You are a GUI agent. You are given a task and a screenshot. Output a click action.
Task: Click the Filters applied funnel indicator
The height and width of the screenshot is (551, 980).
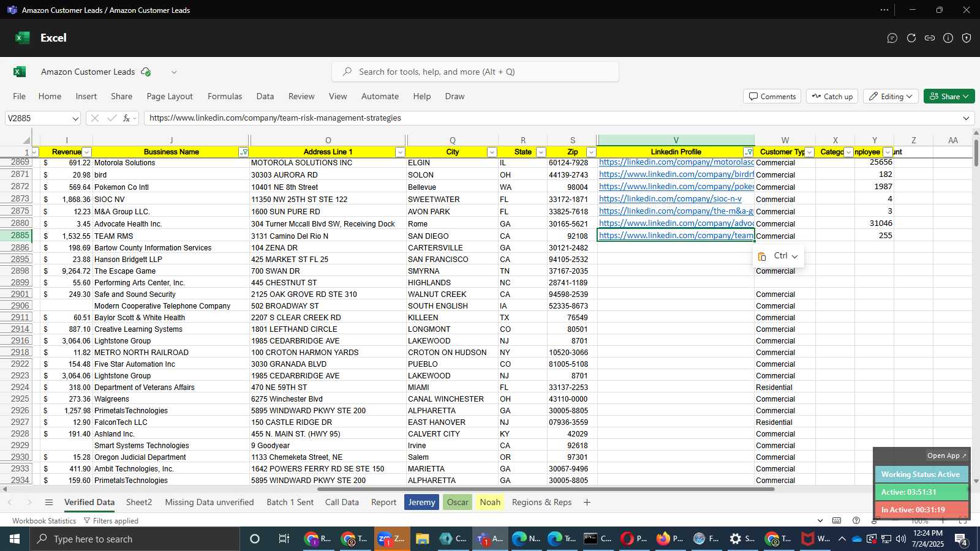(111, 521)
